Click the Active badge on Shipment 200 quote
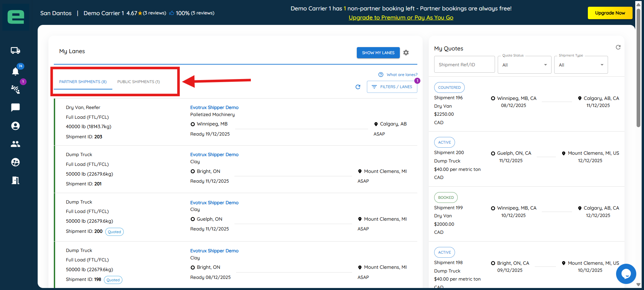644x290 pixels. (x=445, y=142)
